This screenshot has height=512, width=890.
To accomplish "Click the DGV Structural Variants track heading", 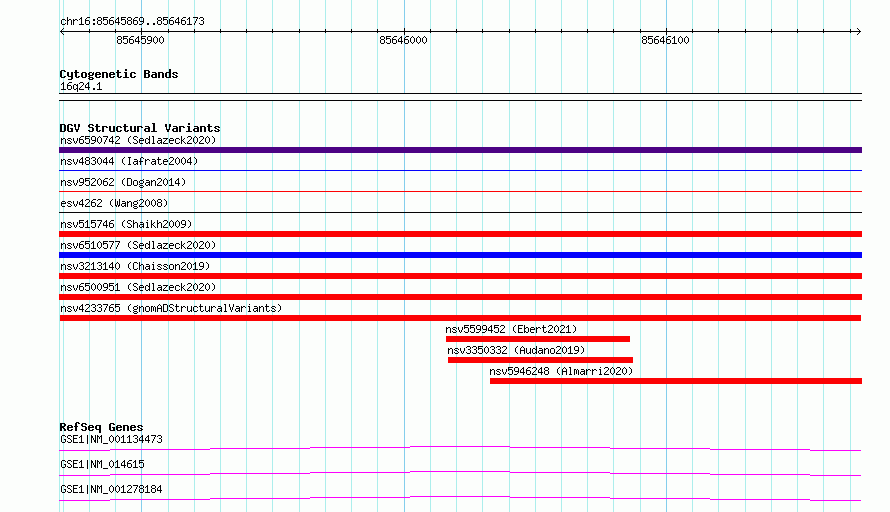I will click(140, 128).
